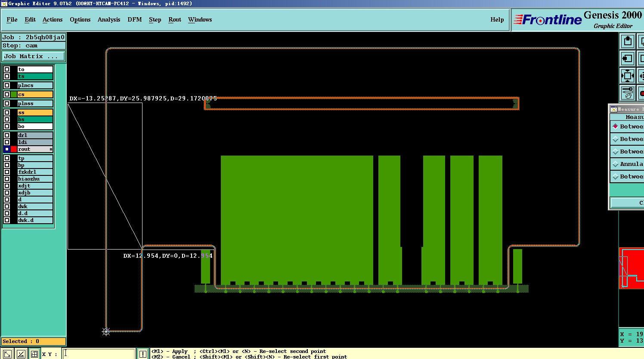Select the dwk layer name
This screenshot has width=644, height=359.
tap(35, 206)
